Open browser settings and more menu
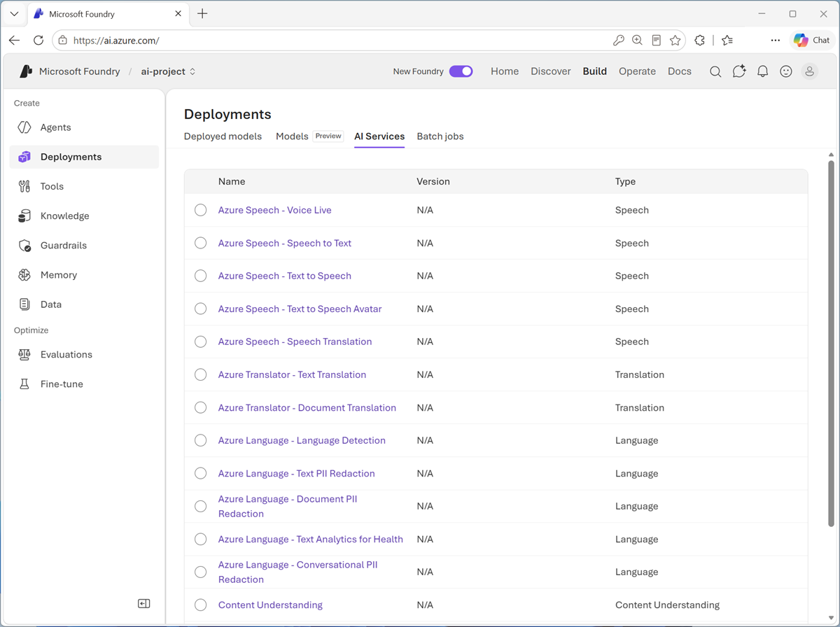The height and width of the screenshot is (627, 840). pos(776,41)
